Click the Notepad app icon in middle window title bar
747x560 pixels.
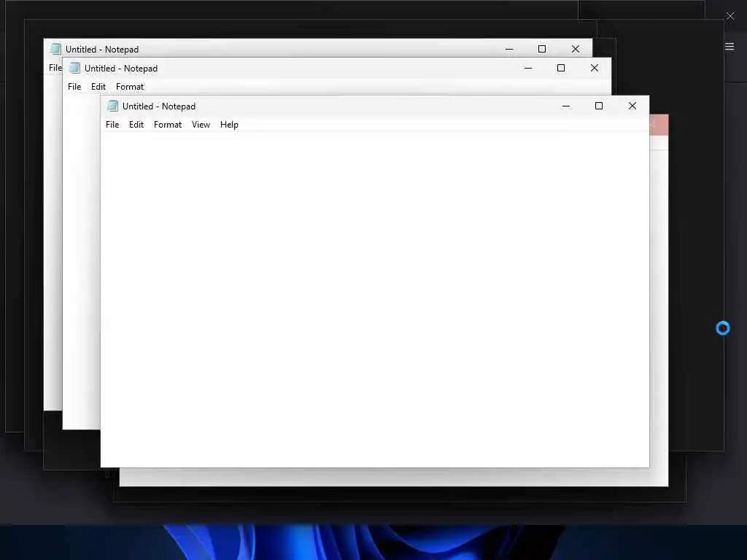point(74,68)
